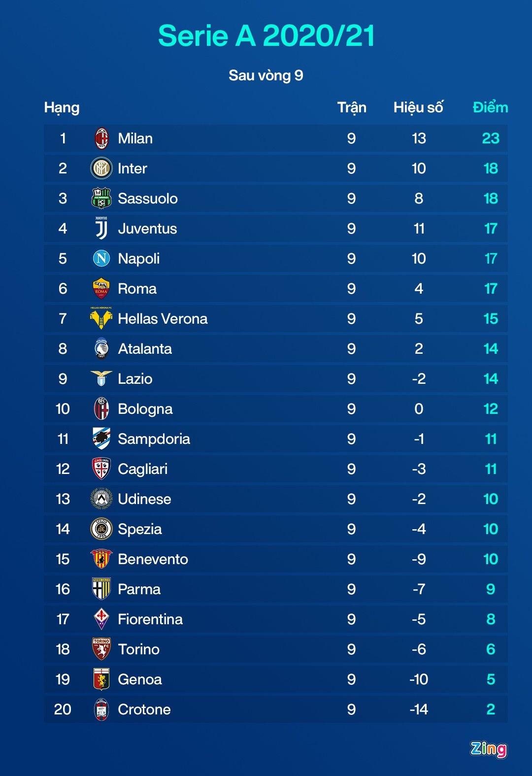Click Milan's 23 points value
Image resolution: width=532 pixels, height=776 pixels.
pos(491,138)
